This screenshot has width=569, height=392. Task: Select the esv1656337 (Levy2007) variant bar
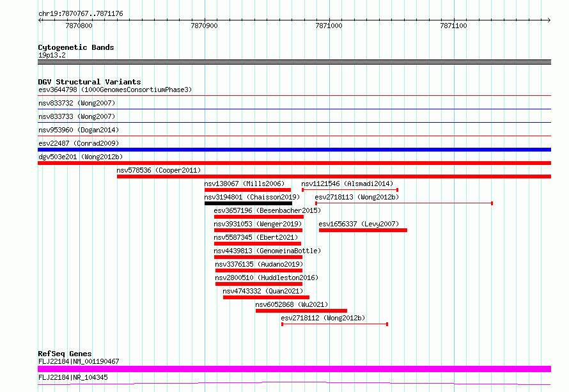pyautogui.click(x=363, y=230)
